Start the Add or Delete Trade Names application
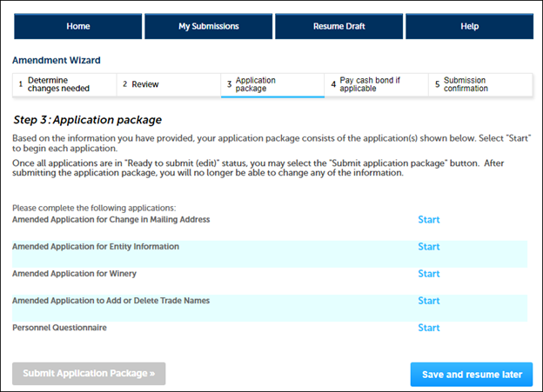This screenshot has width=543, height=392. coord(428,301)
